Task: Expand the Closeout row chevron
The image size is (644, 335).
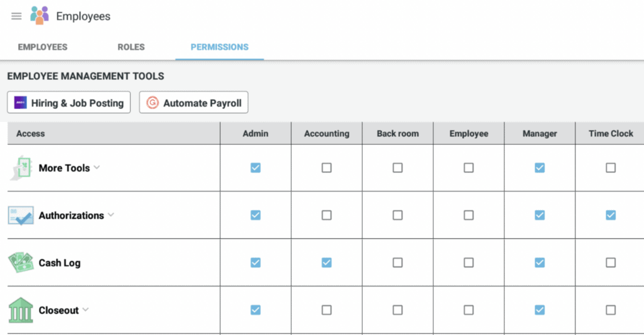Action: point(86,310)
